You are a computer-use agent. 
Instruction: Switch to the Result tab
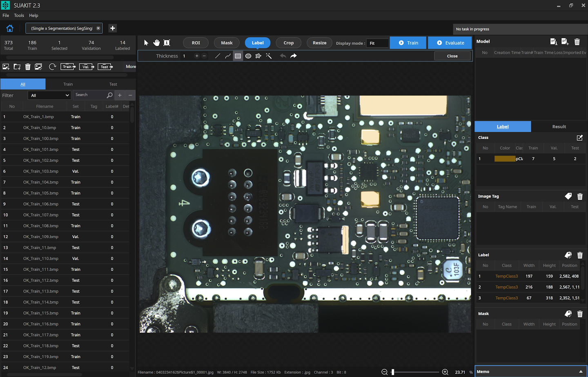click(559, 126)
